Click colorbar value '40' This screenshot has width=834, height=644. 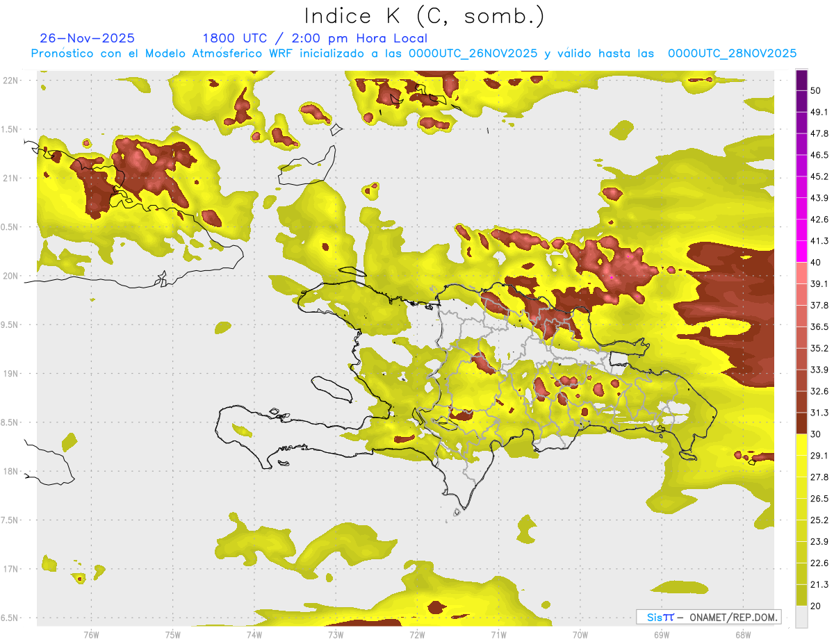click(x=816, y=263)
